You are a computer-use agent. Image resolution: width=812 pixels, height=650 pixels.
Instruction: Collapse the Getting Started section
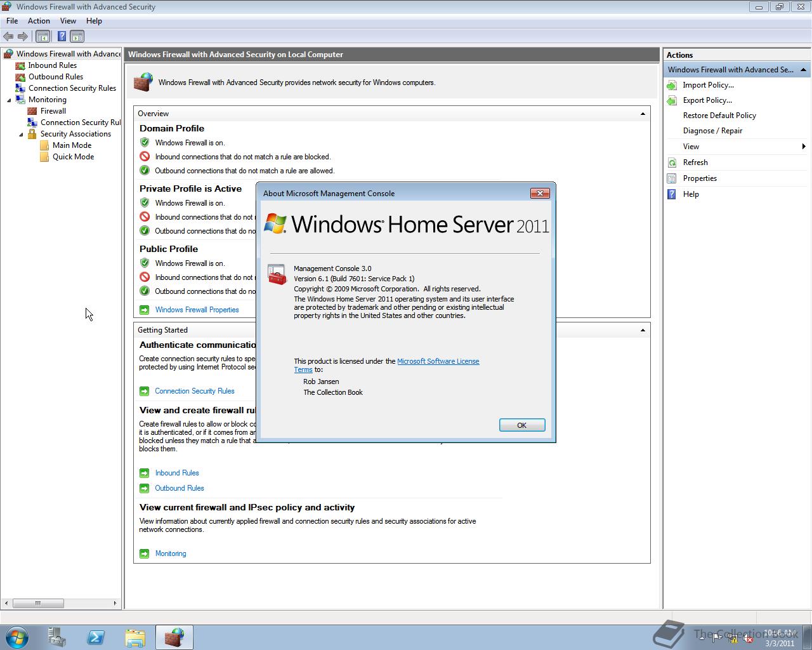pos(643,330)
